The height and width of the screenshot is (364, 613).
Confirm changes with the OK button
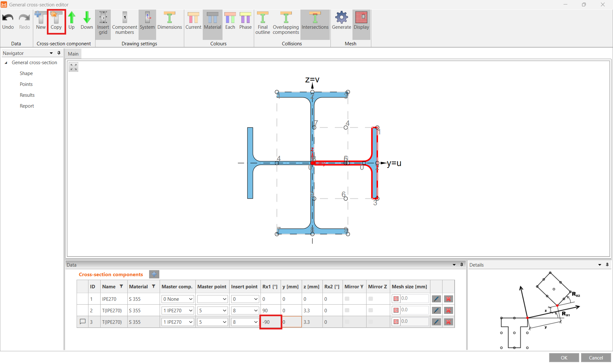click(564, 358)
